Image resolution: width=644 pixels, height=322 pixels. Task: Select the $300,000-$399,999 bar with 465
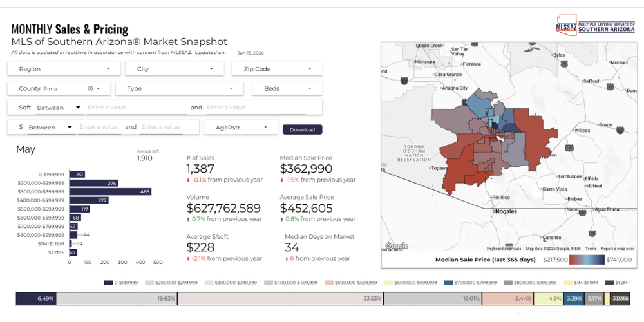tap(110, 191)
